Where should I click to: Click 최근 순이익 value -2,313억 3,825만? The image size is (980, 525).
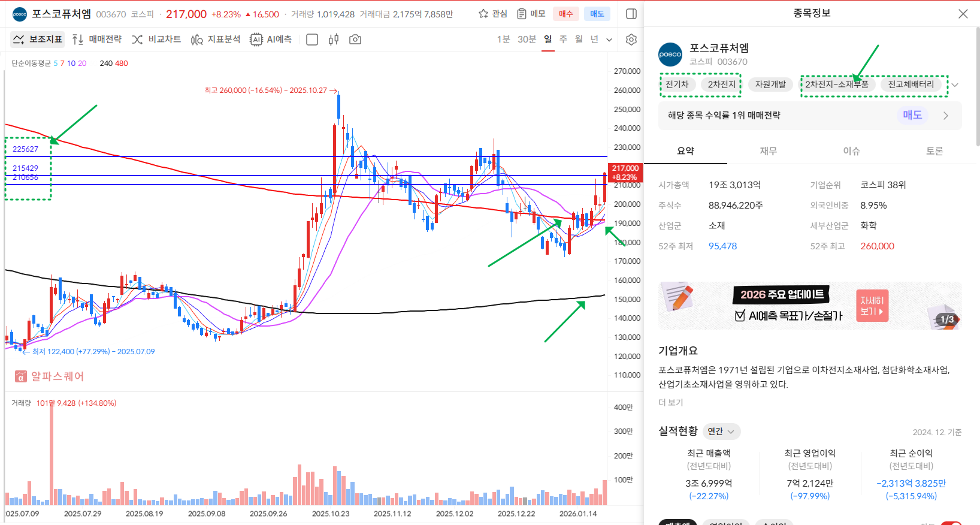[911, 484]
